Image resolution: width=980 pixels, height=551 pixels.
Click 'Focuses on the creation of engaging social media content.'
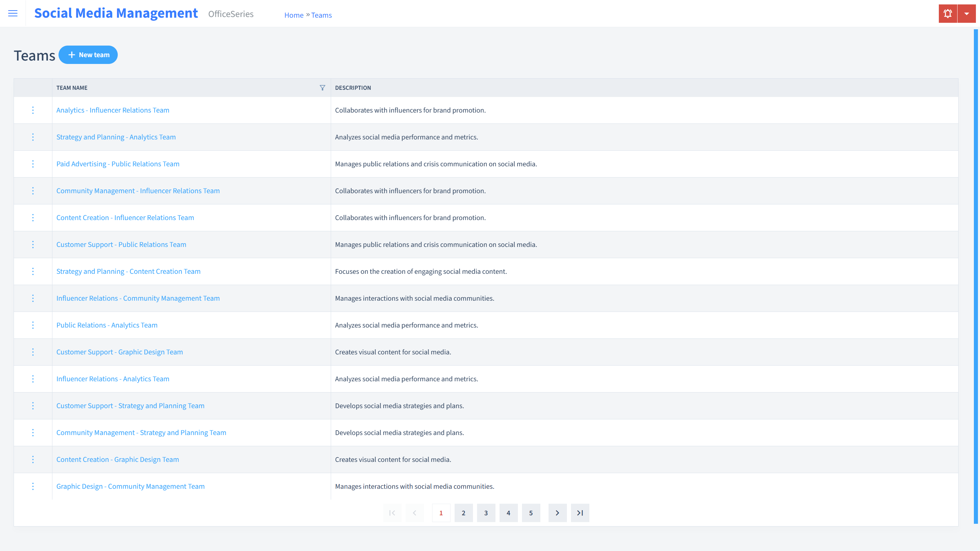421,271
